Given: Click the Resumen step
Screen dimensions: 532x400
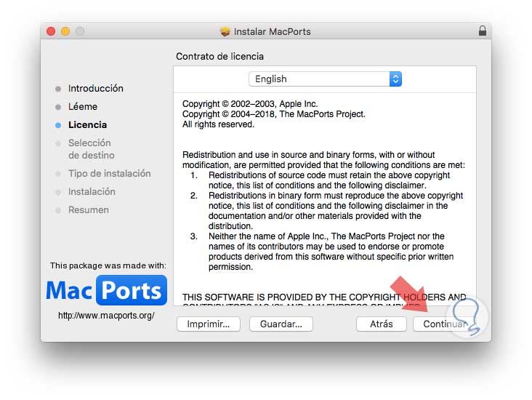Looking at the screenshot, I should [89, 210].
